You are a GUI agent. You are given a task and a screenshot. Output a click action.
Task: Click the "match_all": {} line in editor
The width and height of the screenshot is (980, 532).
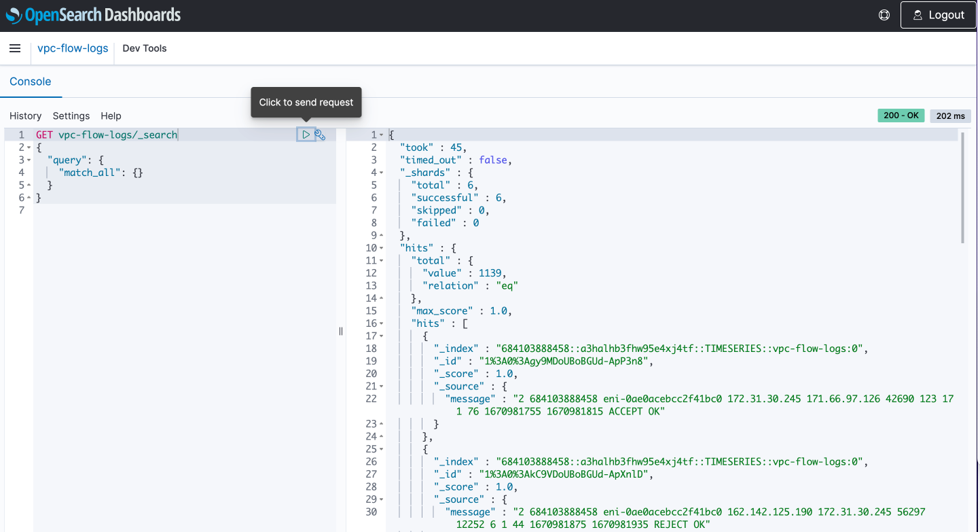101,173
